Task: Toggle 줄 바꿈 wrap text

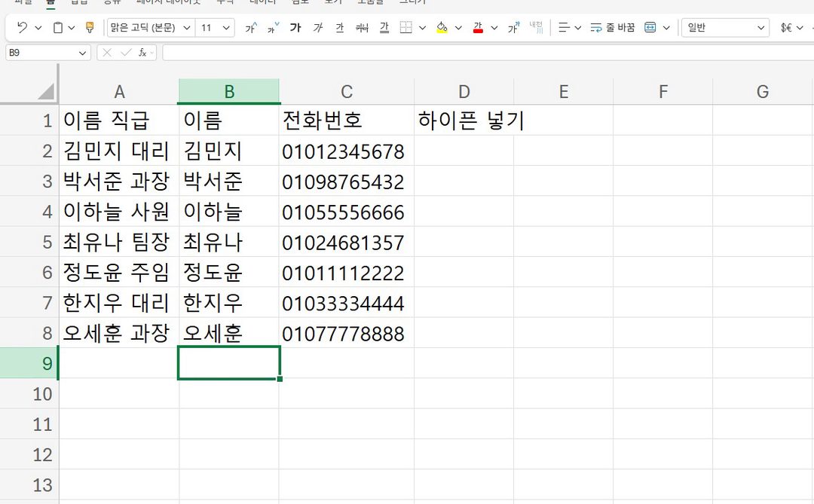Action: 613,28
